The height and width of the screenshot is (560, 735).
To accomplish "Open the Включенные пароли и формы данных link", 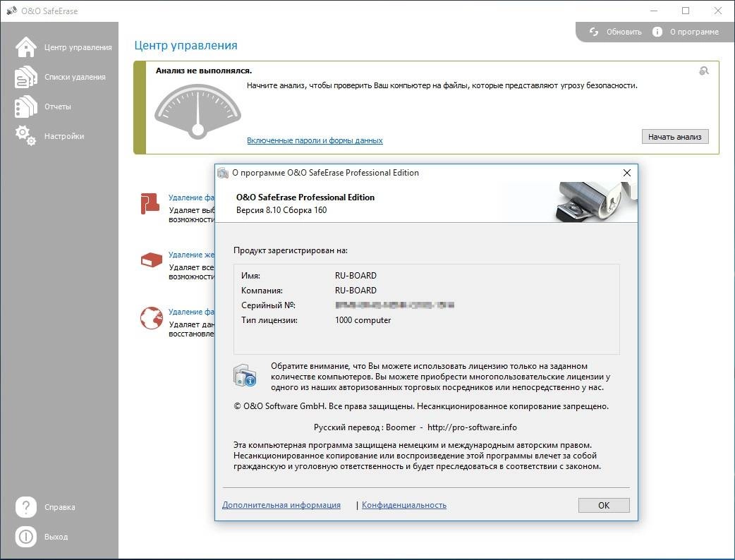I will [x=315, y=140].
